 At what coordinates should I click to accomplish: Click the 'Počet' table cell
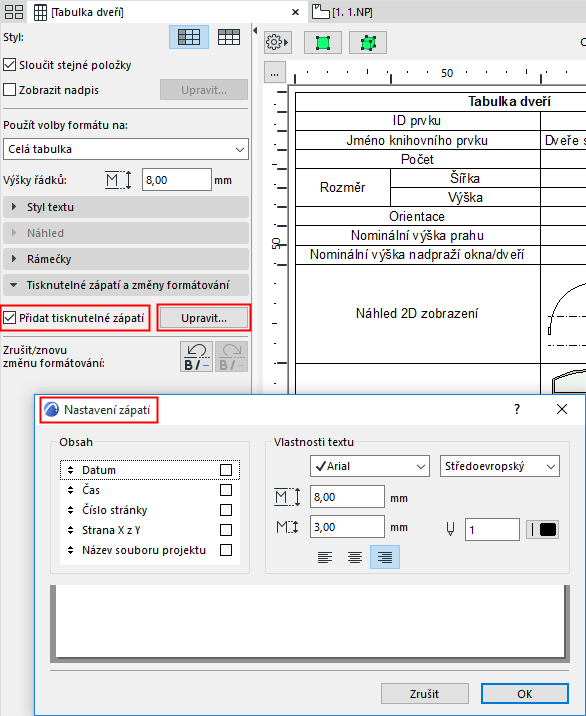(x=417, y=159)
